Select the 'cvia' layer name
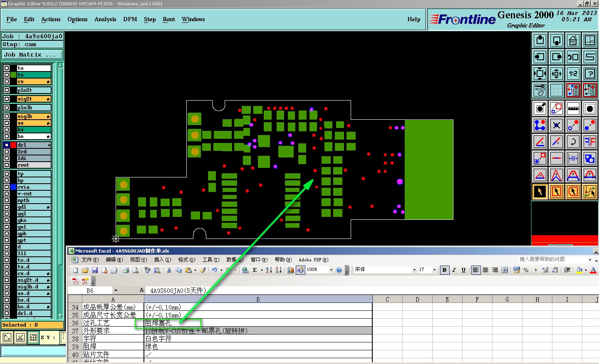Screen dimensions: 599x364 tap(34, 187)
